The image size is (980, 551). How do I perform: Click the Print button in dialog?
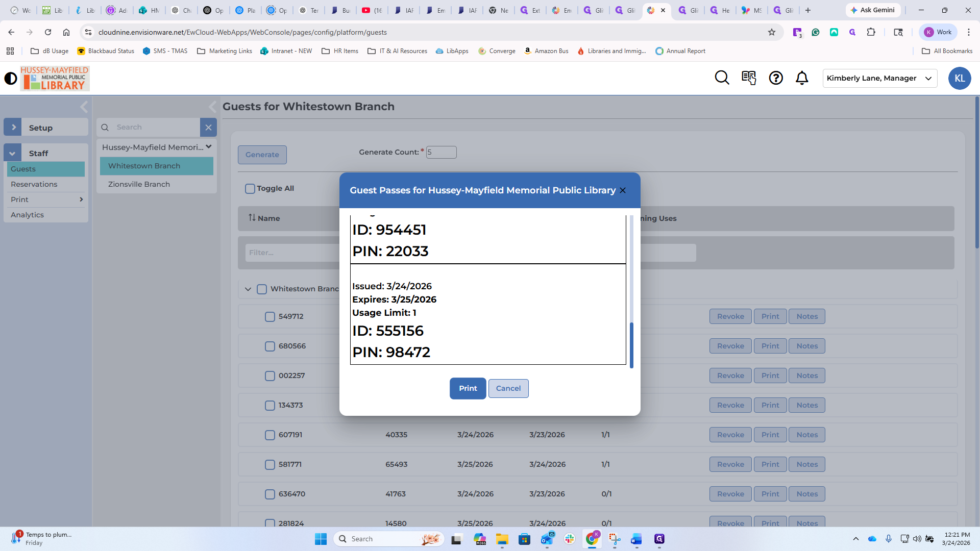click(x=468, y=389)
